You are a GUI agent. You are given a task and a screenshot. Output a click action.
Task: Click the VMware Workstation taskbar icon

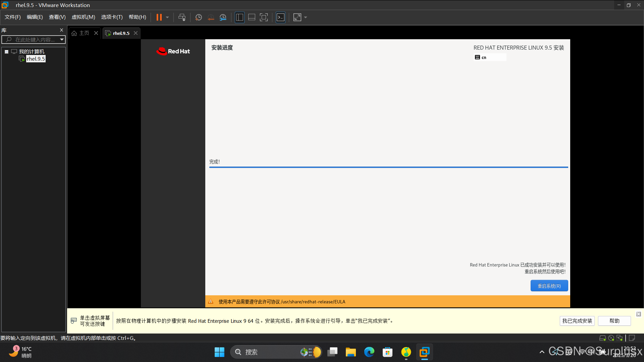424,352
